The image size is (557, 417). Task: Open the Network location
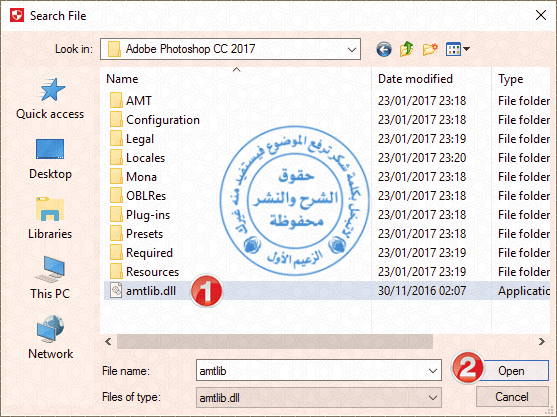50,338
